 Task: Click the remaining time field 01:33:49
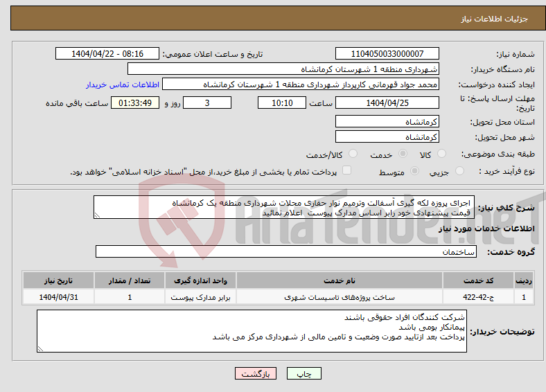tap(135, 103)
